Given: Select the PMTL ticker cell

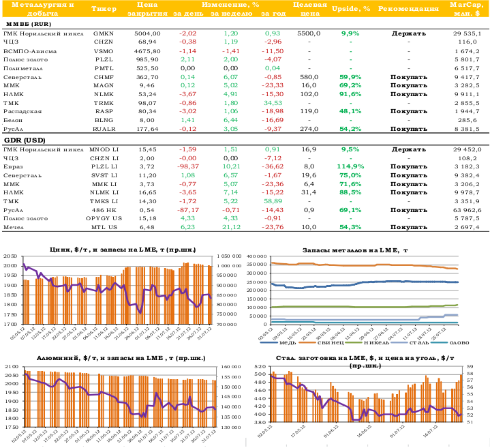Looking at the screenshot, I should click(104, 68).
